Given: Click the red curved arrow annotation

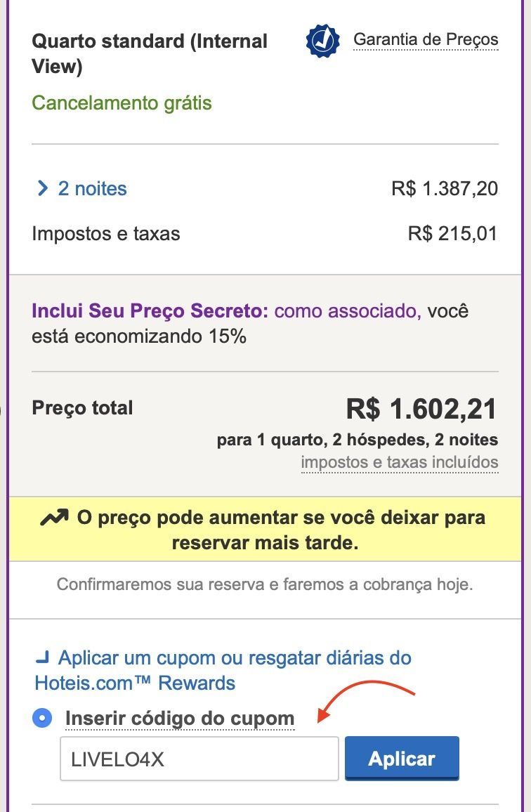Looking at the screenshot, I should click(367, 700).
